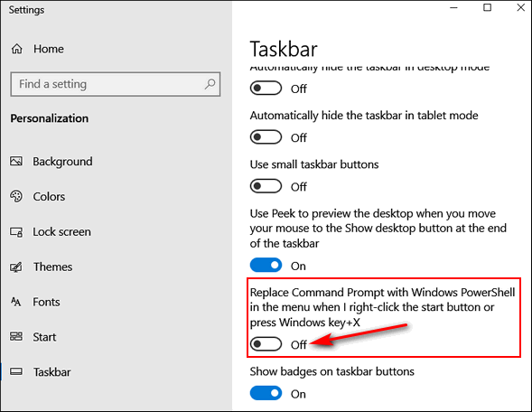
Task: Open the Colors settings page
Action: 49,196
